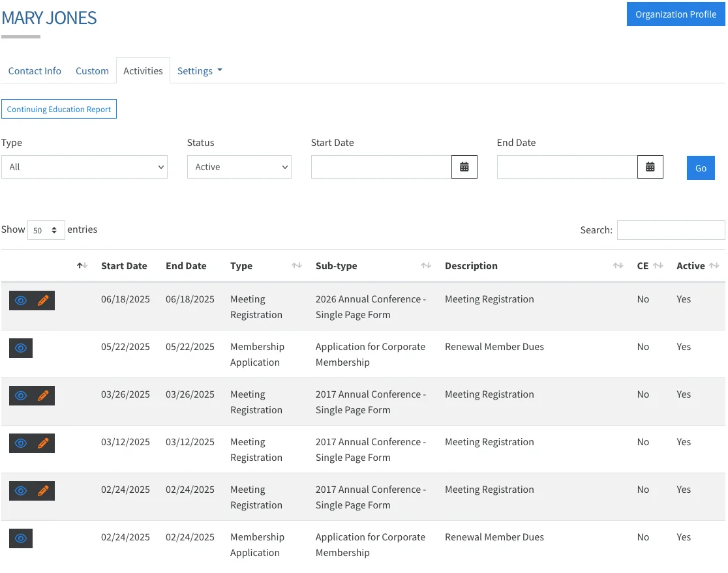View the 05/22/2025 Membership Application activity

[20, 348]
